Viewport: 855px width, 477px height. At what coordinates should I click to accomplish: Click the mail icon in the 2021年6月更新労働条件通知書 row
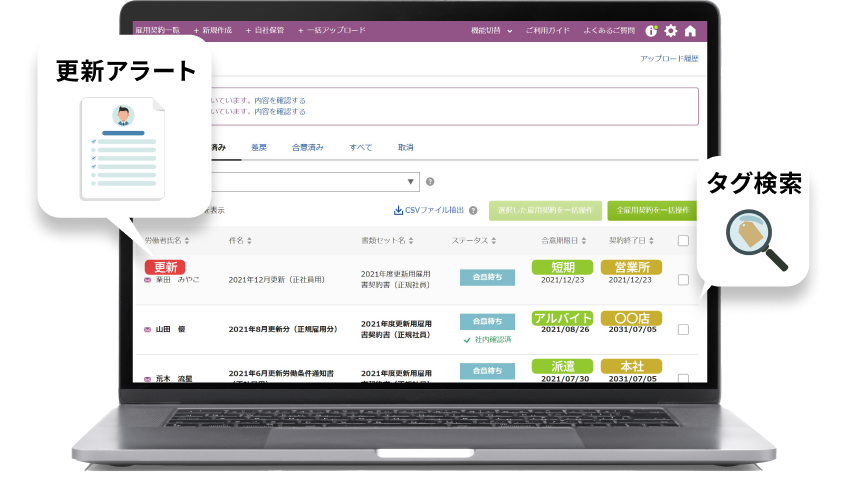point(147,379)
